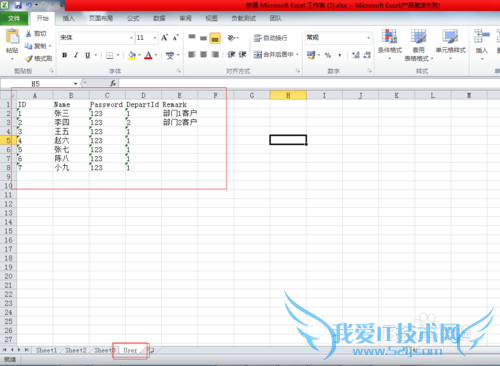Apply the yellow fill color bucket
This screenshot has height=366, width=500.
pos(132,55)
